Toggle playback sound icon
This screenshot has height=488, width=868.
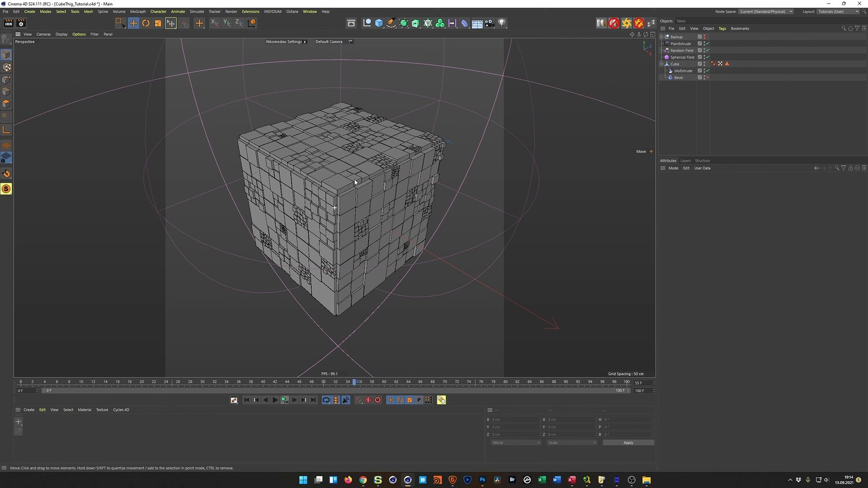[x=345, y=400]
